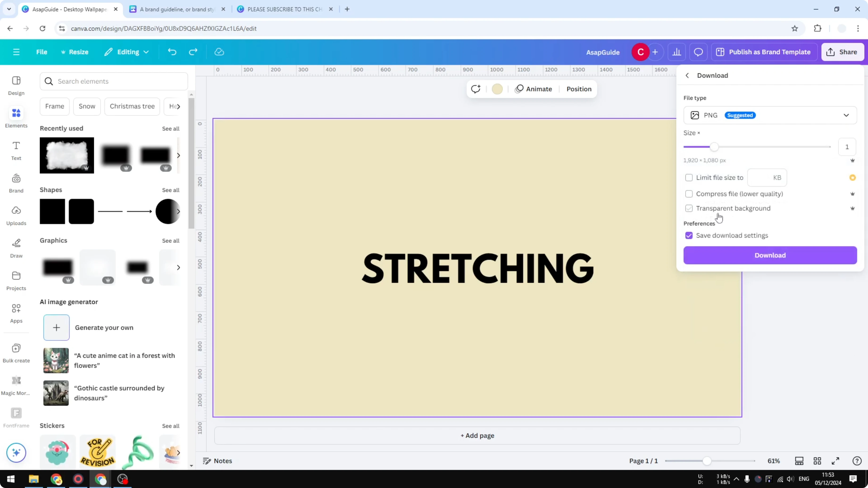The image size is (868, 488).
Task: Show more Recently used elements arrow
Action: click(x=178, y=155)
